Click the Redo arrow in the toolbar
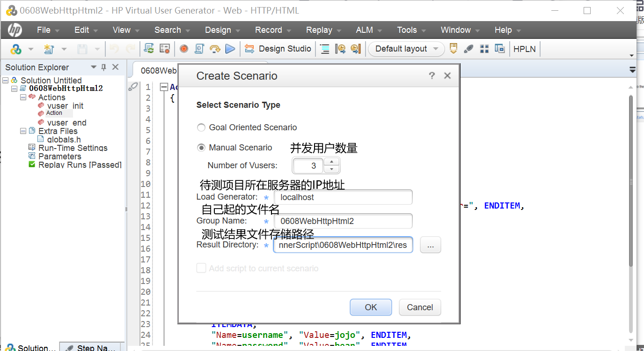Viewport: 644px width, 351px height. coord(131,49)
